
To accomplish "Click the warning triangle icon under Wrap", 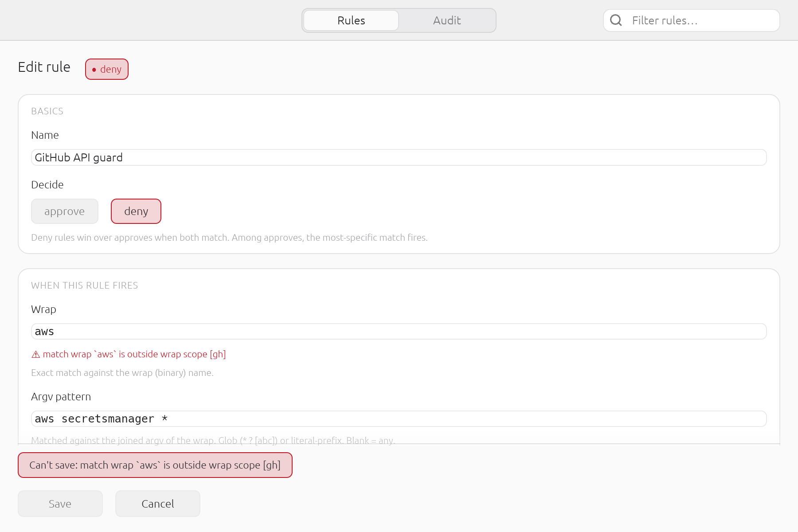I will coord(36,355).
